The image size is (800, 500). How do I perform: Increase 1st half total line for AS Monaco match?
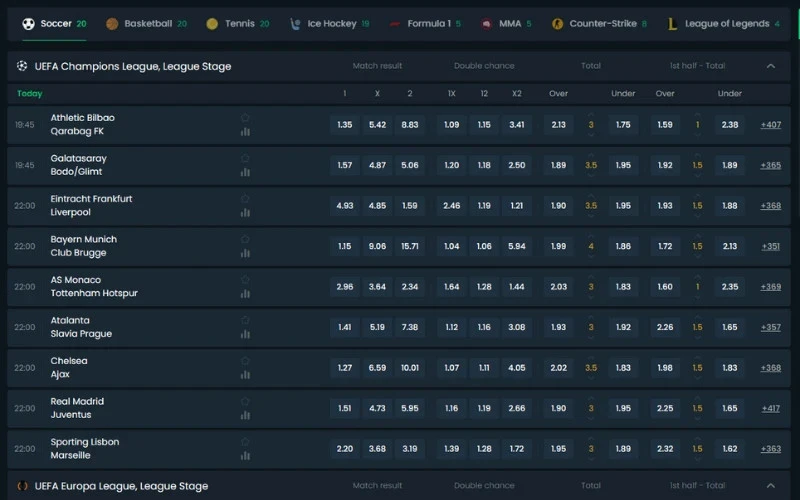point(697,277)
